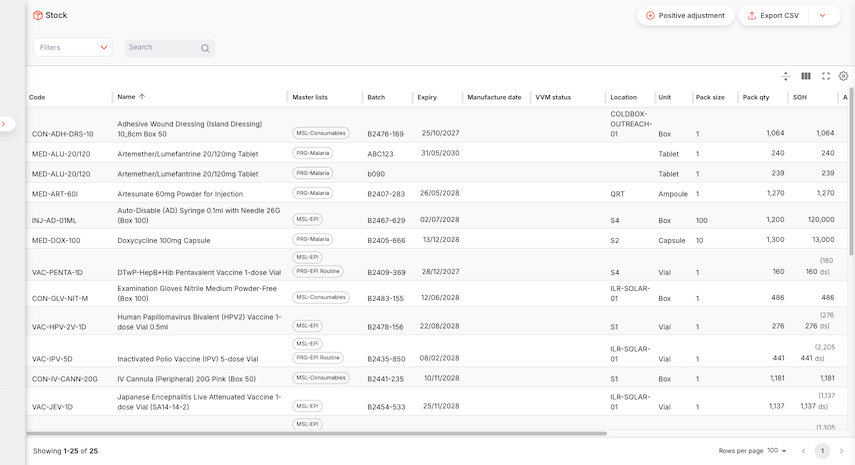Click into the Search input field
The width and height of the screenshot is (855, 465).
162,47
